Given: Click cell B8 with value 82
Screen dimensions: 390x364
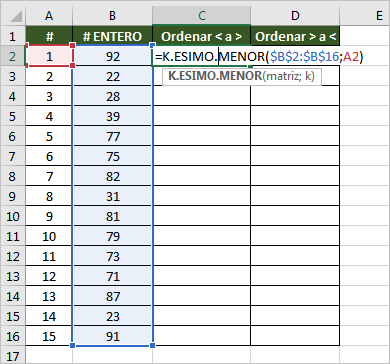Looking at the screenshot, I should click(113, 176).
